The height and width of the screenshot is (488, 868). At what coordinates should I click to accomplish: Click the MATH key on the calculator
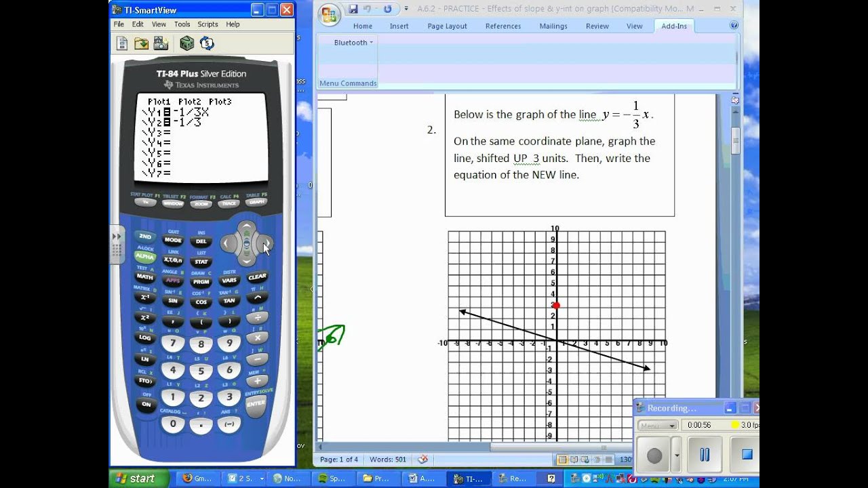(145, 277)
